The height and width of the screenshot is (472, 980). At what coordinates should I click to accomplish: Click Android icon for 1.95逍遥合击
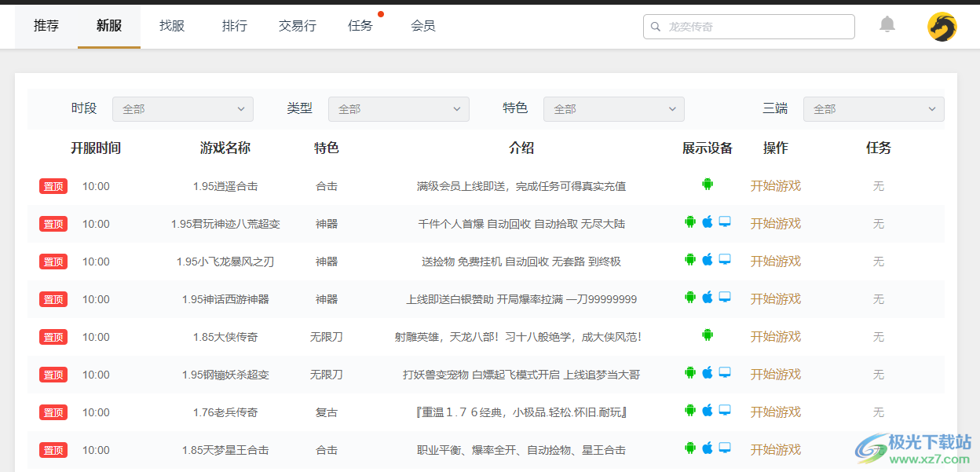708,185
